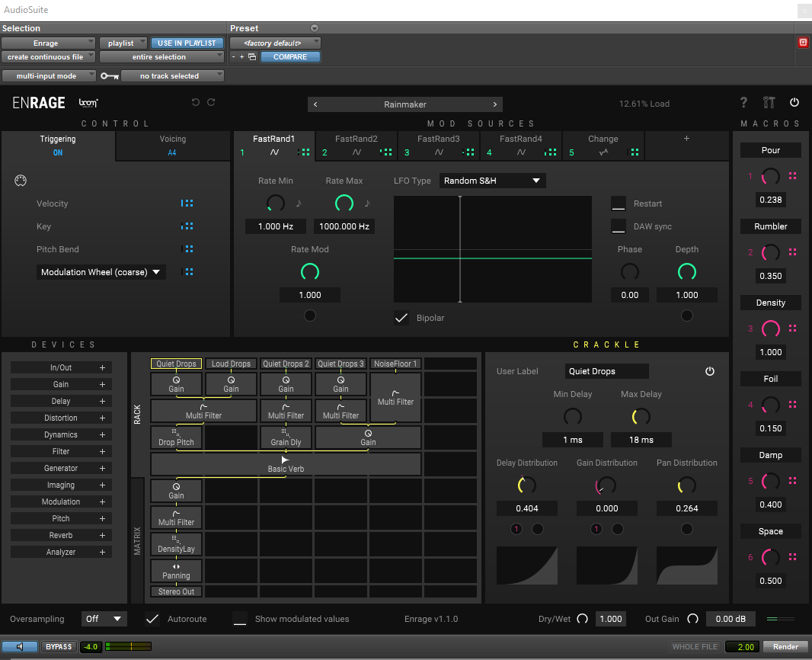Enable the Restart checkbox
The width and height of the screenshot is (812, 660).
619,203
